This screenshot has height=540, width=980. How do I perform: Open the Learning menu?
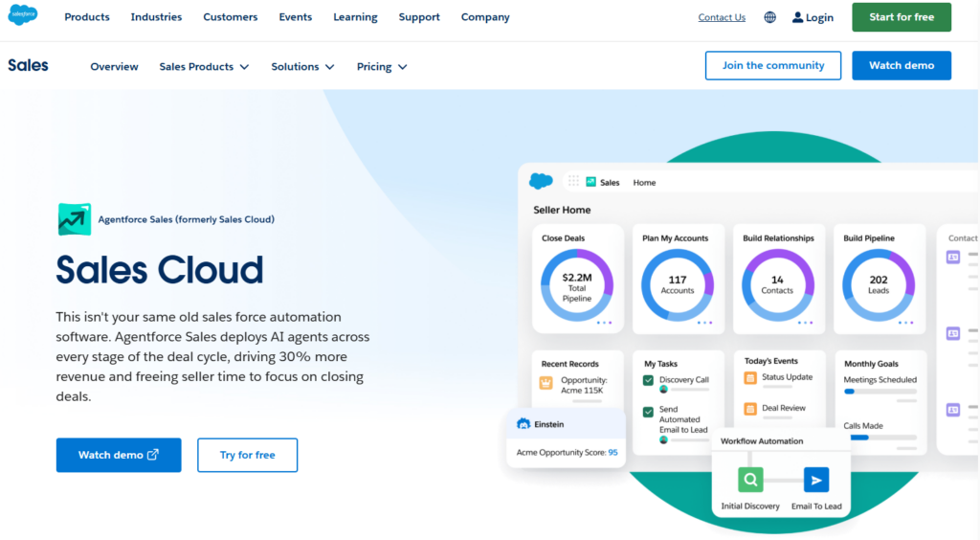pyautogui.click(x=355, y=17)
